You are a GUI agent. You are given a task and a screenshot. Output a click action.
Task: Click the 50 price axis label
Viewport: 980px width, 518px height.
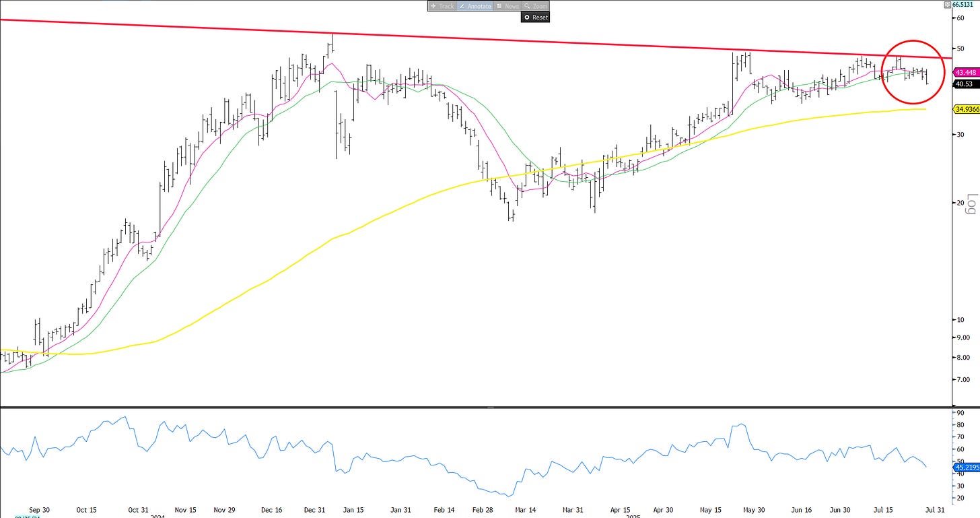[960, 48]
